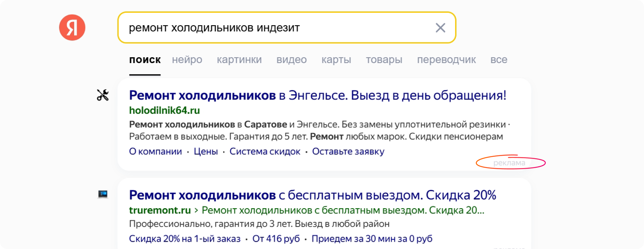Image resolution: width=644 pixels, height=249 pixels.
Task: Expand the 'все' services menu
Action: coord(499,60)
